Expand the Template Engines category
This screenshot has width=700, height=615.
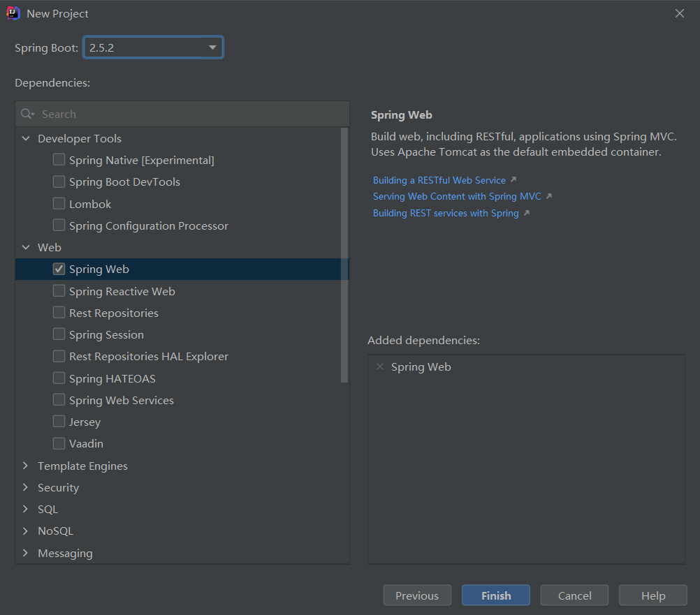coord(26,466)
